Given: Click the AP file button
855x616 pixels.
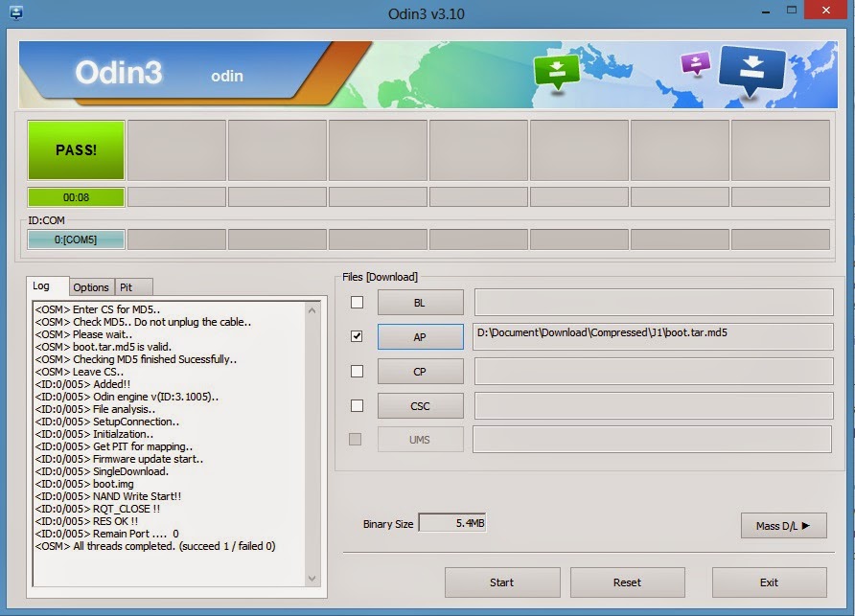Looking at the screenshot, I should coord(421,337).
